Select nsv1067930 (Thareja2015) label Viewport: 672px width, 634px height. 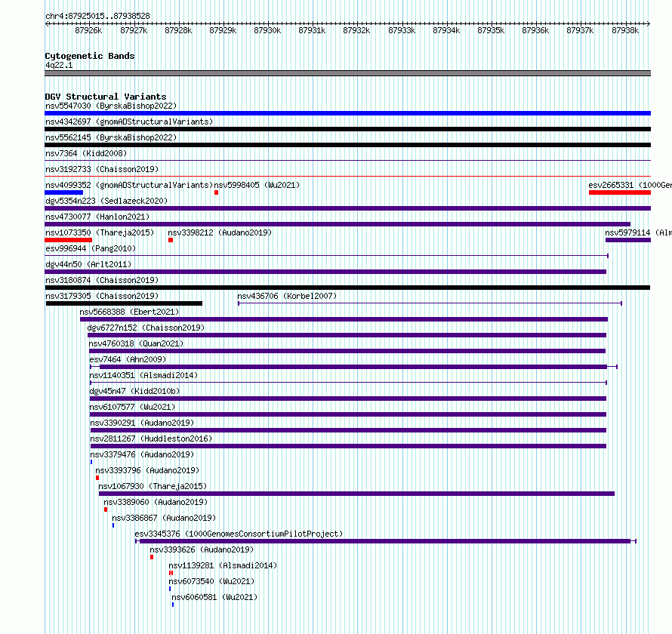pos(152,486)
